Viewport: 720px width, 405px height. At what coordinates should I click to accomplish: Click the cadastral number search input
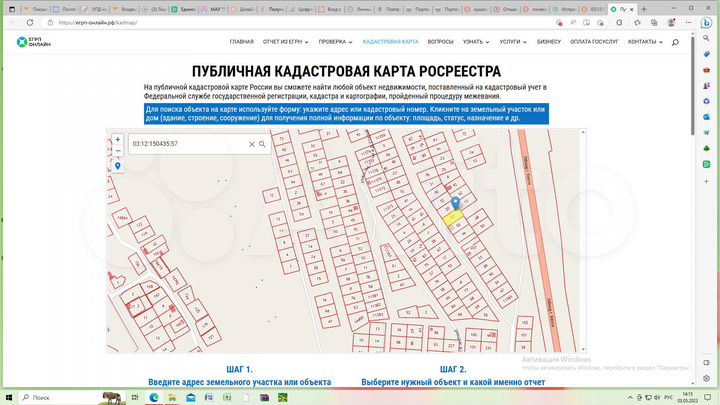[x=189, y=144]
